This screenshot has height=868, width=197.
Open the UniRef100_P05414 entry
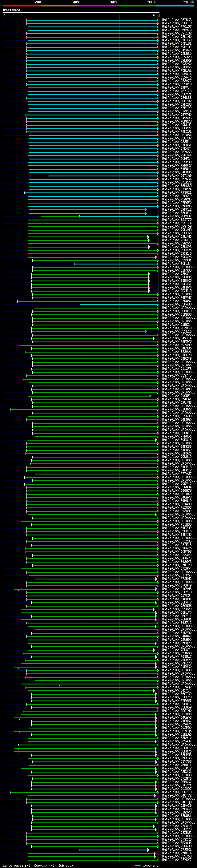pyautogui.click(x=176, y=74)
